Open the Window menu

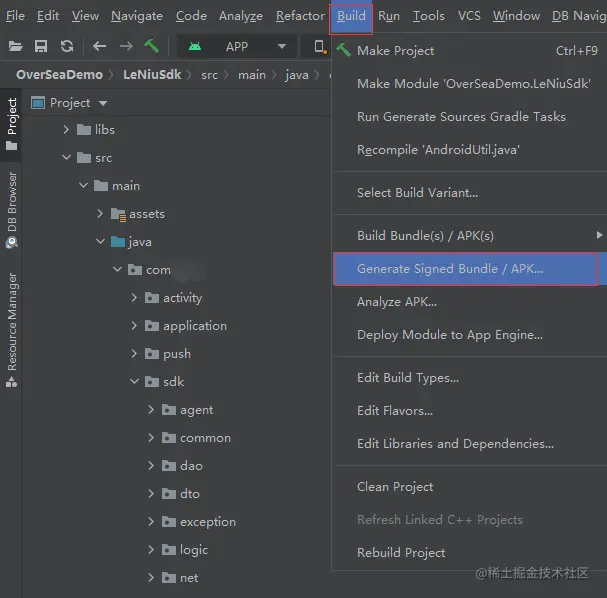coord(516,16)
